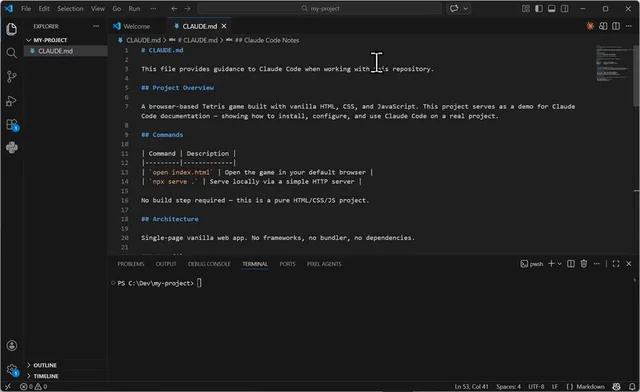Open Explorer panel More Actions ellipsis
640x392 pixels.
coord(96,26)
